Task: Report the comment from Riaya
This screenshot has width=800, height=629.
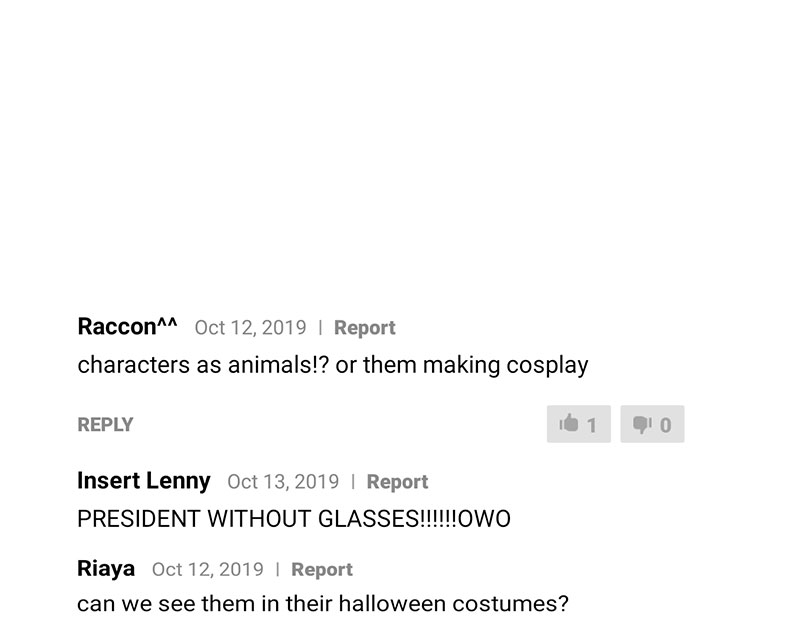Action: (x=322, y=570)
